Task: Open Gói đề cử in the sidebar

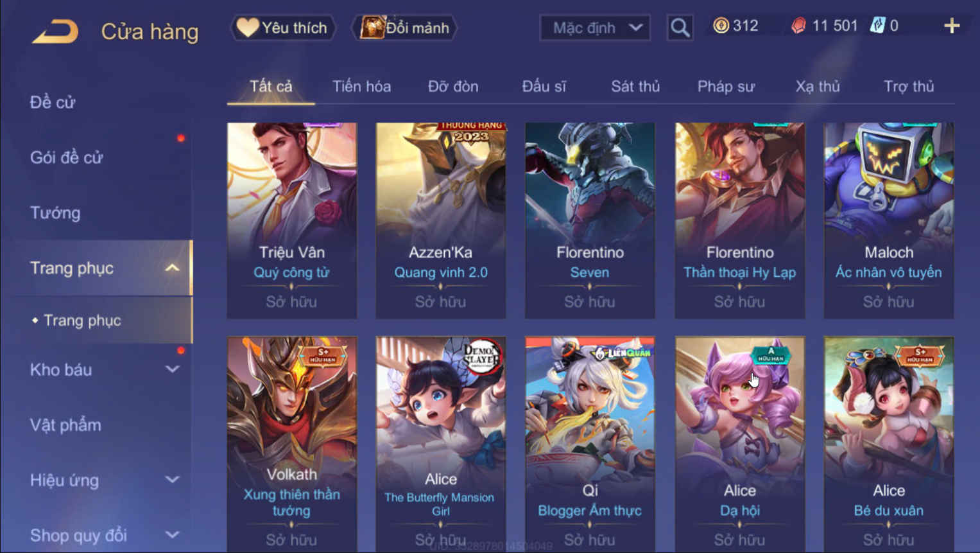Action: point(66,157)
